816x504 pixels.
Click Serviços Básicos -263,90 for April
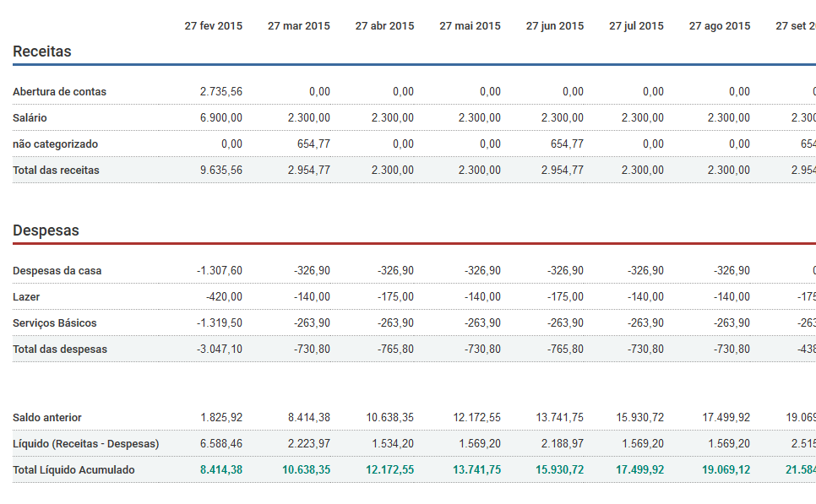tap(395, 323)
